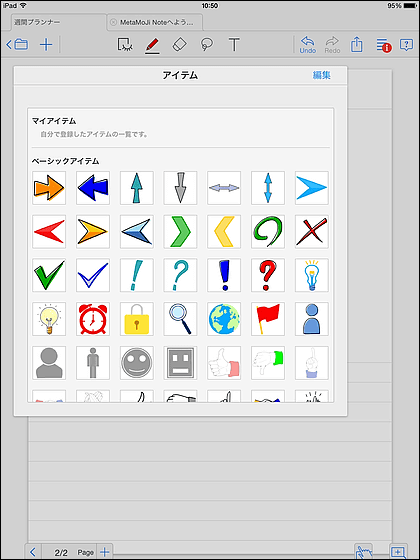Tap 編集 to edit items
This screenshot has width=420, height=560.
pyautogui.click(x=321, y=75)
